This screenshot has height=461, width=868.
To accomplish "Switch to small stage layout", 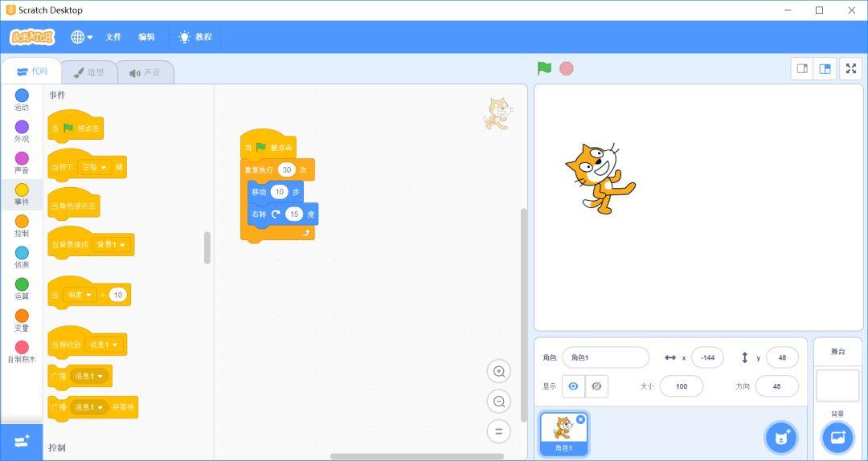I will [x=801, y=68].
